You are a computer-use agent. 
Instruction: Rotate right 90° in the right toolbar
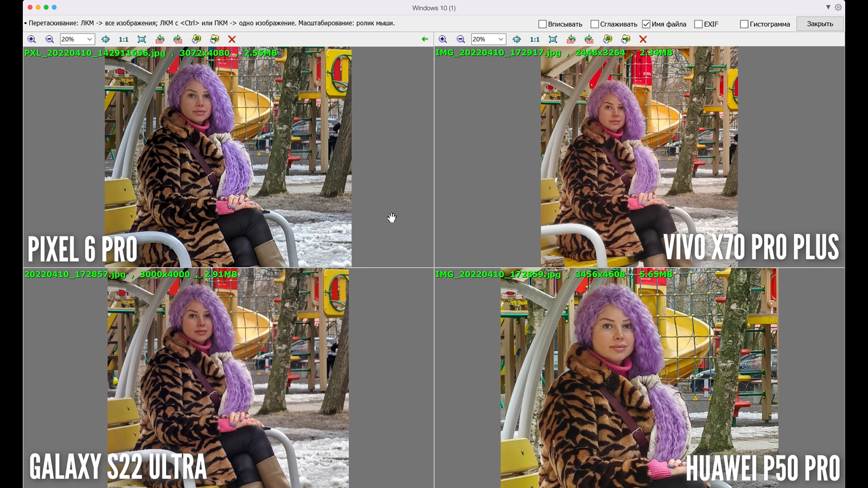pyautogui.click(x=589, y=39)
